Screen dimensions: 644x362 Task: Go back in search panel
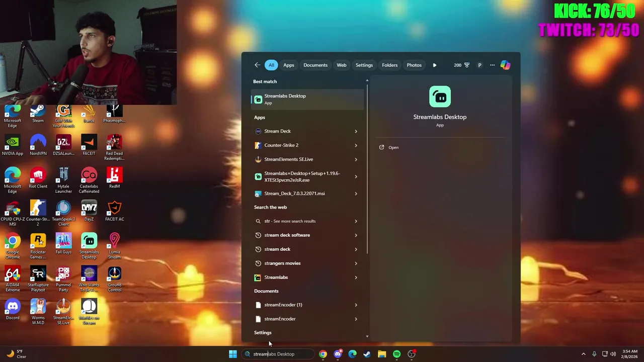click(257, 65)
